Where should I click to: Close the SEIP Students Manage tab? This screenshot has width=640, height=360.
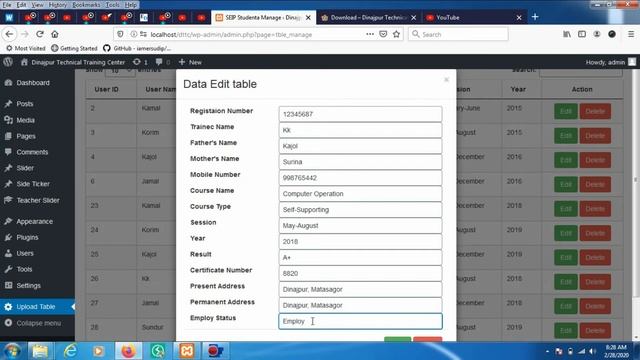click(x=308, y=18)
